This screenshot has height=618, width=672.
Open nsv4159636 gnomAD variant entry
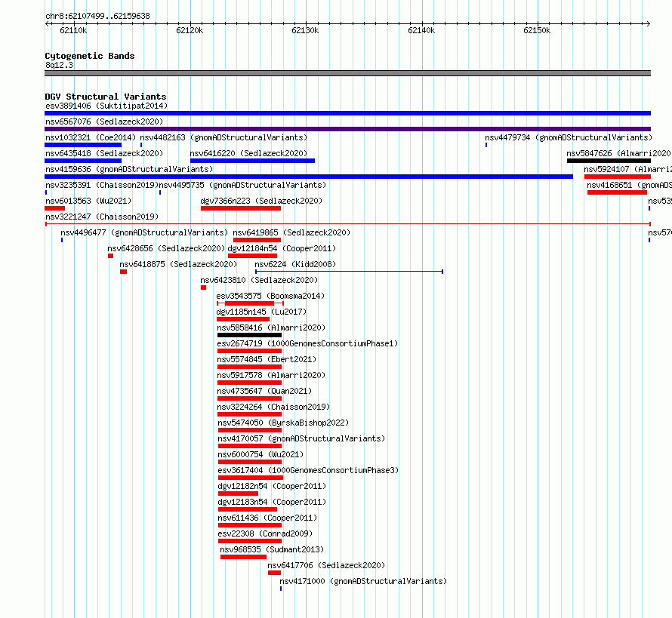(129, 169)
